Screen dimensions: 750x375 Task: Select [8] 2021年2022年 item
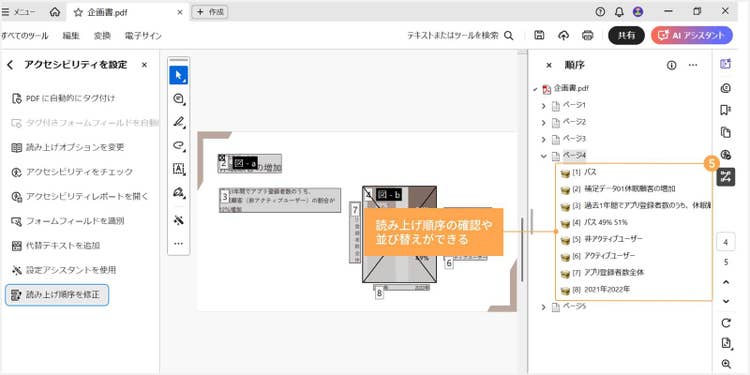[x=595, y=290]
